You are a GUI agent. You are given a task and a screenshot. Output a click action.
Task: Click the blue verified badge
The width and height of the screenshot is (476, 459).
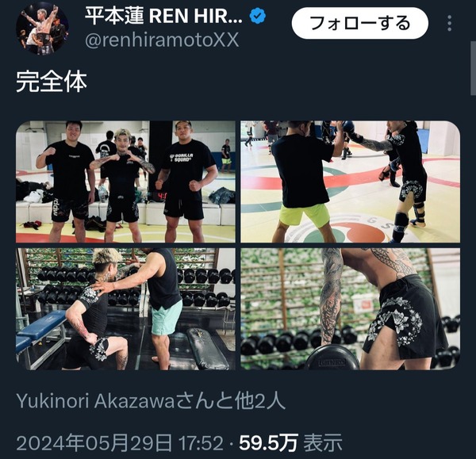tap(257, 16)
